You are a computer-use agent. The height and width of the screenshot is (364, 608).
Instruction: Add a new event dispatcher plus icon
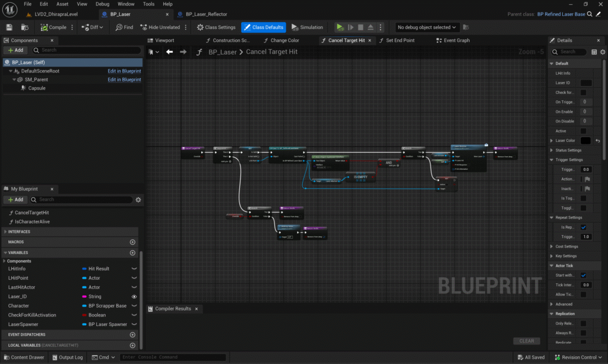tap(132, 334)
